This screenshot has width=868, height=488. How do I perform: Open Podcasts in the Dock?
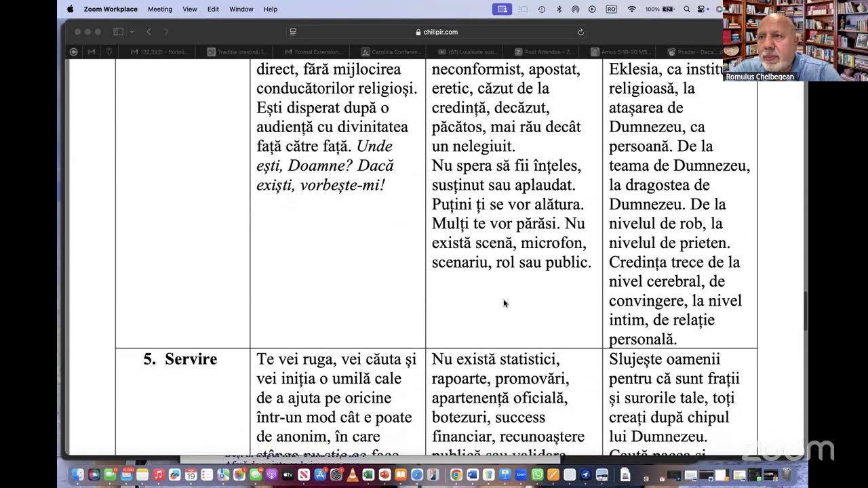point(271,474)
